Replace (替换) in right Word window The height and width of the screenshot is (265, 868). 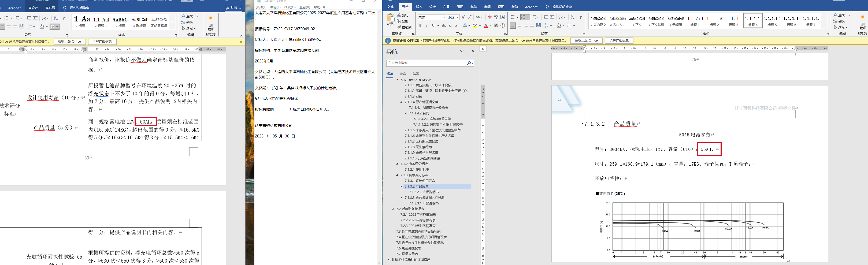point(839,21)
